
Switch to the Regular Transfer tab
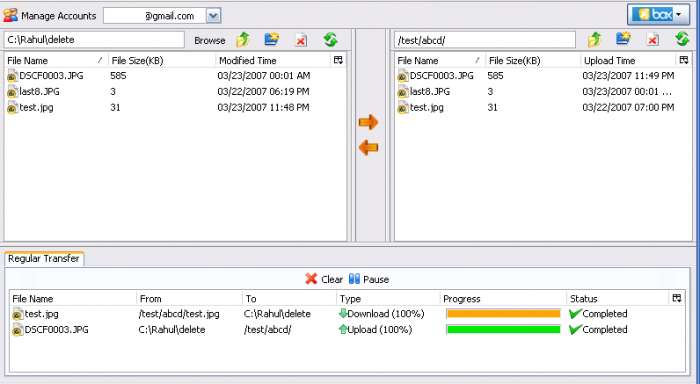[44, 259]
